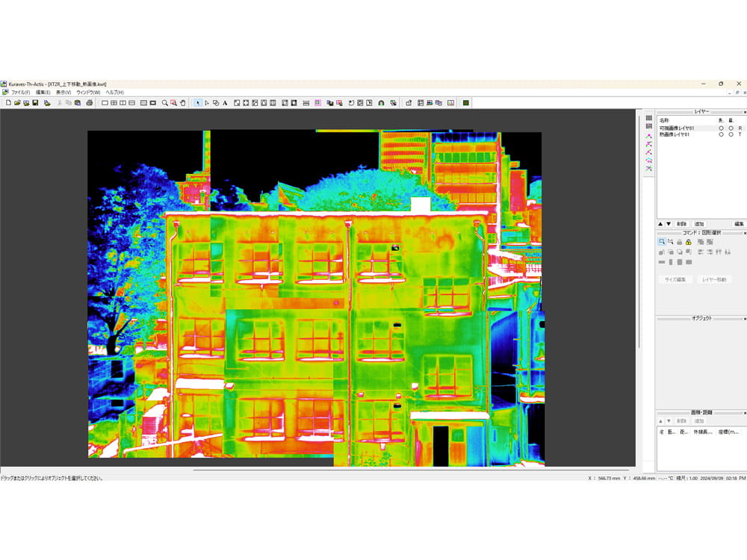Toggle second-column circle for 熱画像レイヤ01 layer
This screenshot has height=560, width=747.
pos(731,134)
